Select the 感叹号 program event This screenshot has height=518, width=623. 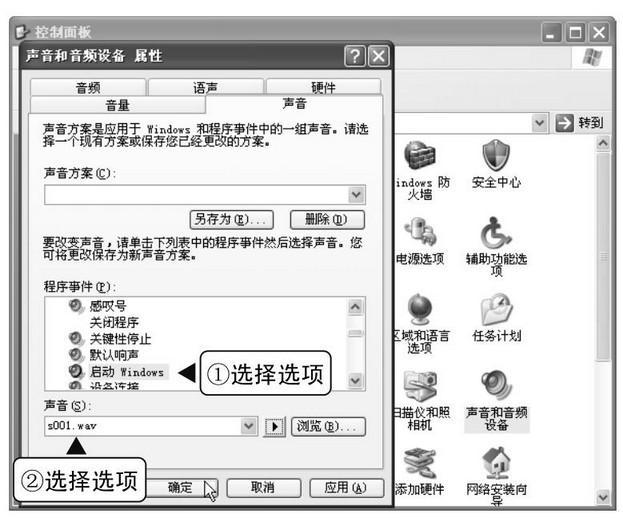tap(108, 306)
